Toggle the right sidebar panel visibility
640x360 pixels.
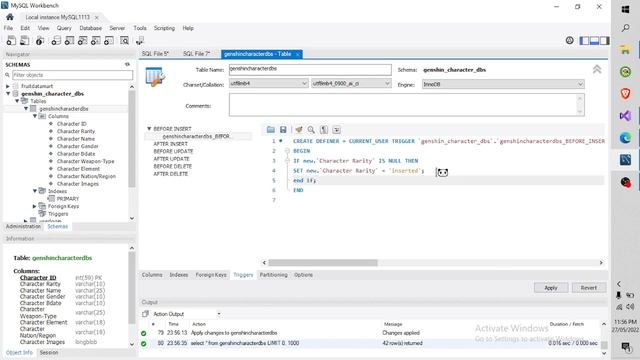coord(604,40)
